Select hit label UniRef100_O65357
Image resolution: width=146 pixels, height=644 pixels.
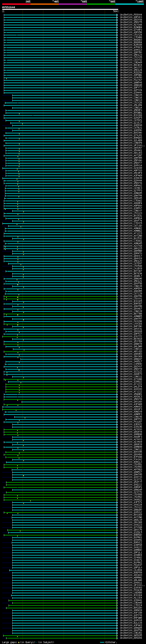pyautogui.click(x=131, y=148)
